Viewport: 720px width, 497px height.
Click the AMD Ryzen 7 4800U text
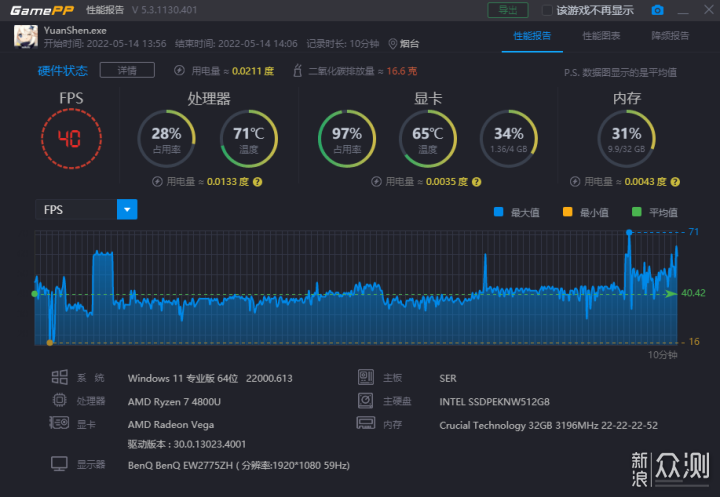[174, 402]
